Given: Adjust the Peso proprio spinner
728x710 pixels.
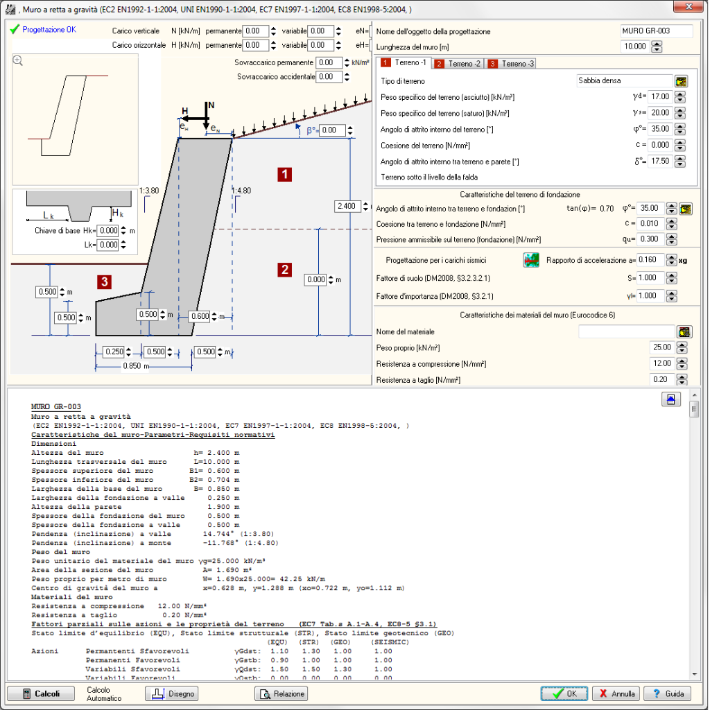Looking at the screenshot, I should 682,348.
